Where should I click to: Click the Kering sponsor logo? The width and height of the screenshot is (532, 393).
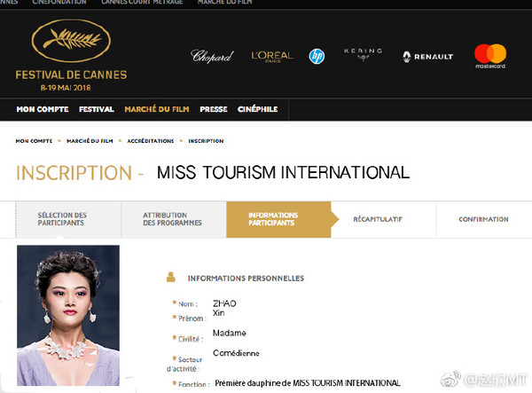click(362, 55)
